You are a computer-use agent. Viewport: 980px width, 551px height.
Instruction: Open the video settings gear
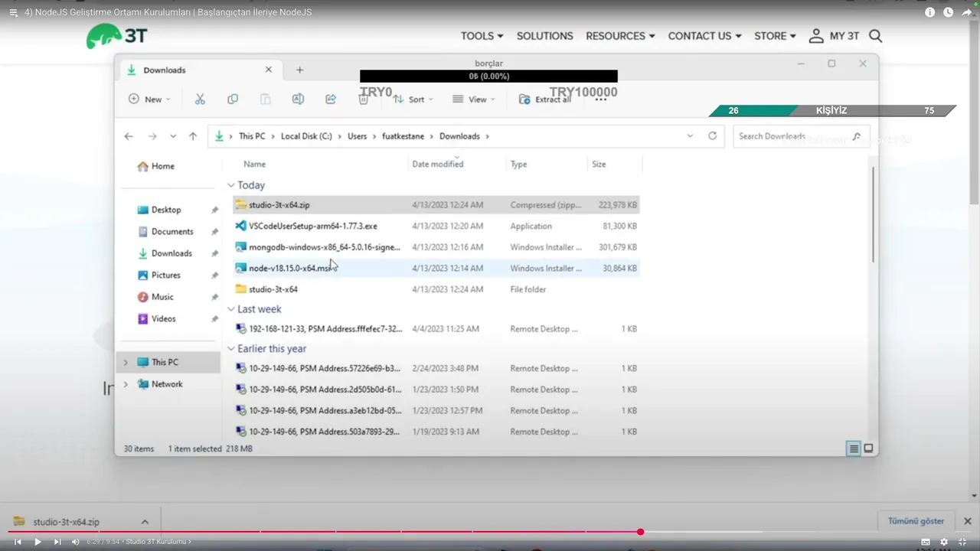[x=944, y=542]
